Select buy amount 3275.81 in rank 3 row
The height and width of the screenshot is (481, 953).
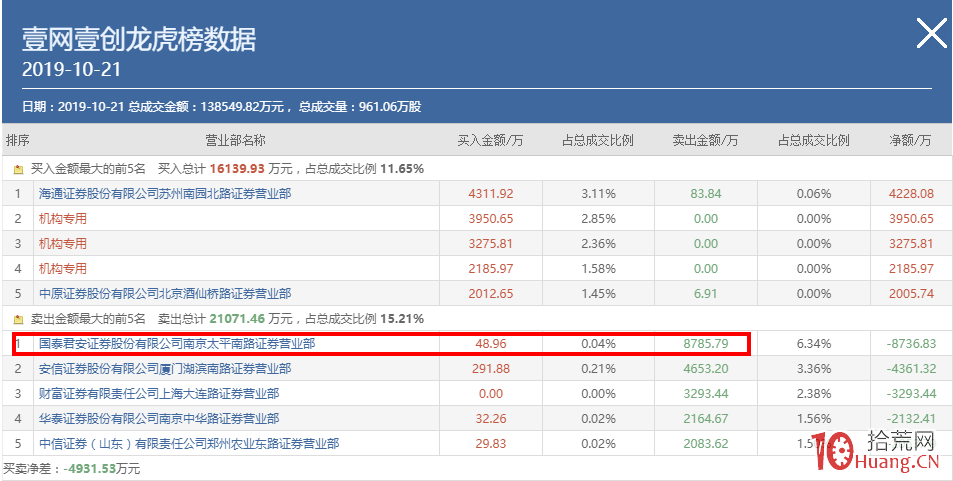pyautogui.click(x=491, y=244)
